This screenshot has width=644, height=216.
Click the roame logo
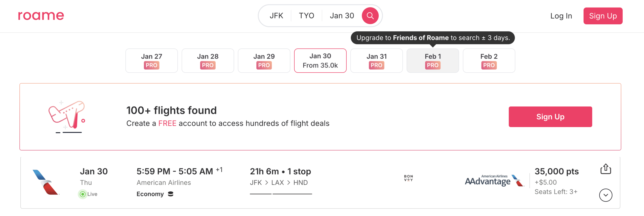[x=41, y=16]
